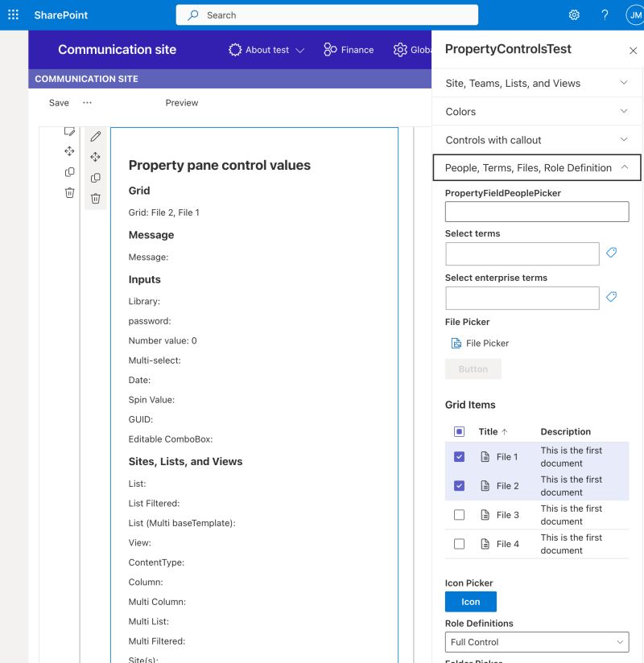Edit the section using outer edit icon
The height and width of the screenshot is (663, 644).
coord(69,130)
